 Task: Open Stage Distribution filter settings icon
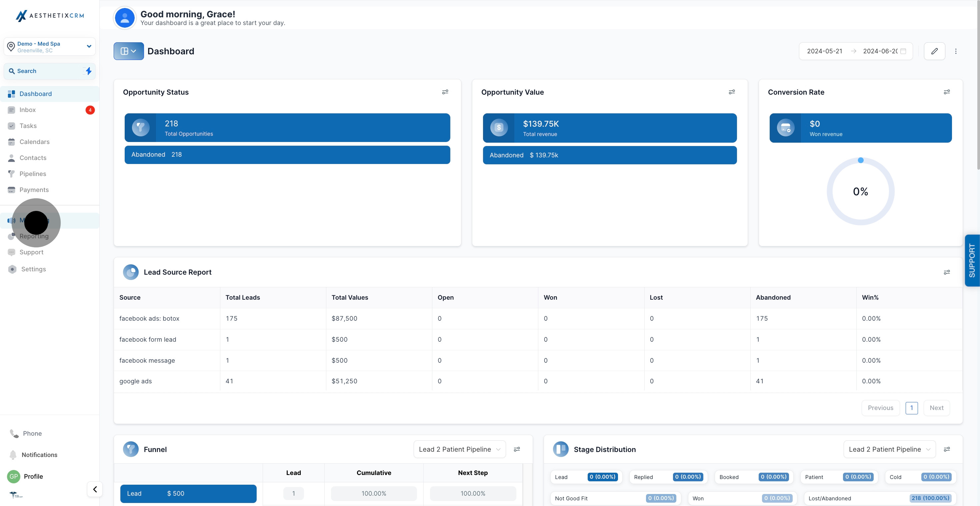tap(947, 449)
